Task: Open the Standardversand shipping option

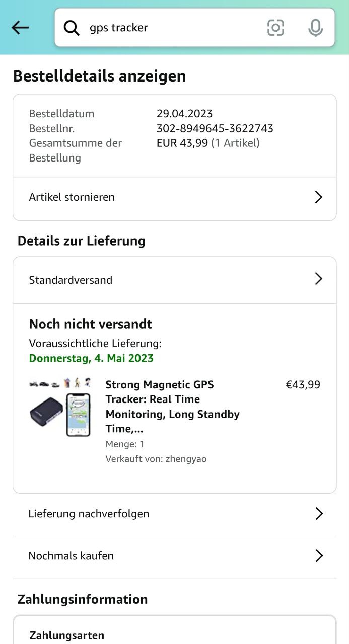Action: coord(71,280)
